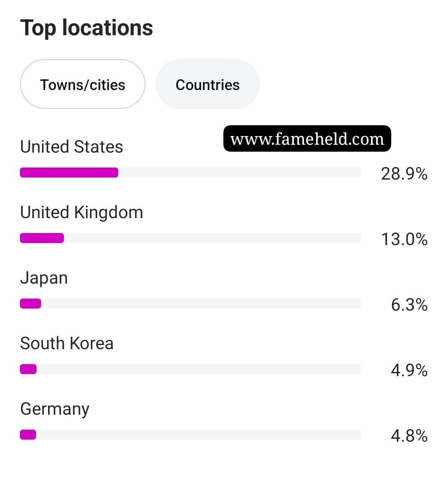Switch to the Towns/cities tab
The image size is (448, 491).
83,84
